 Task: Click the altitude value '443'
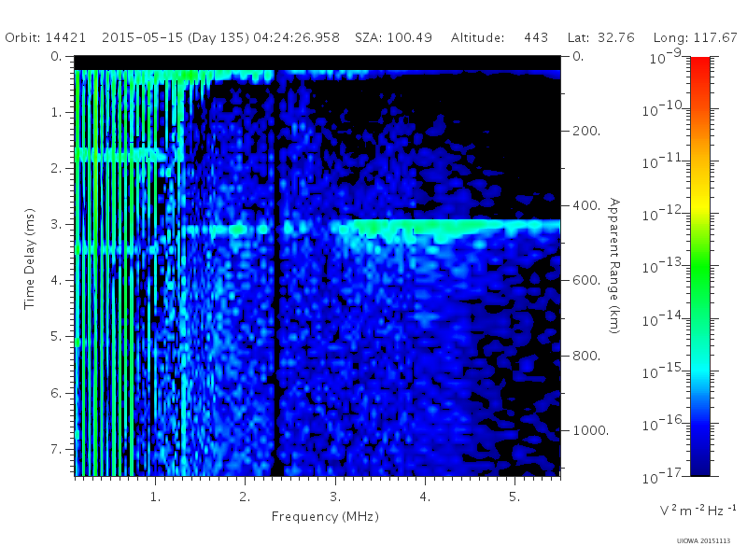click(536, 37)
